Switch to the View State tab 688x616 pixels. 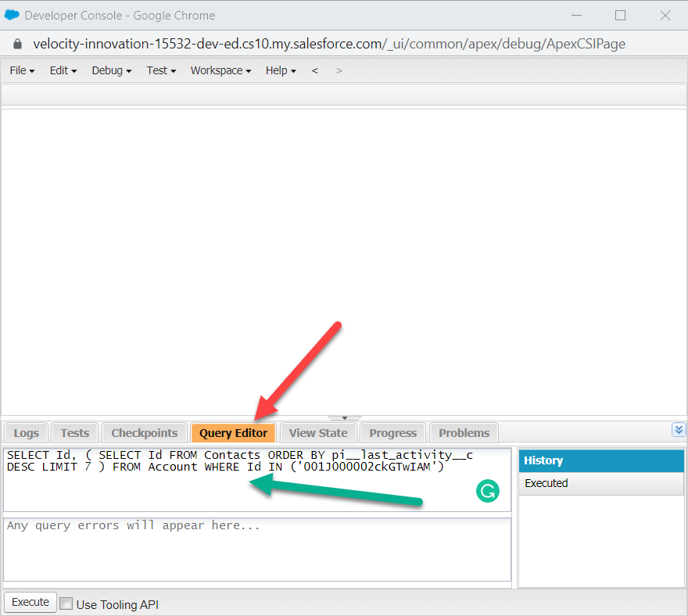318,433
